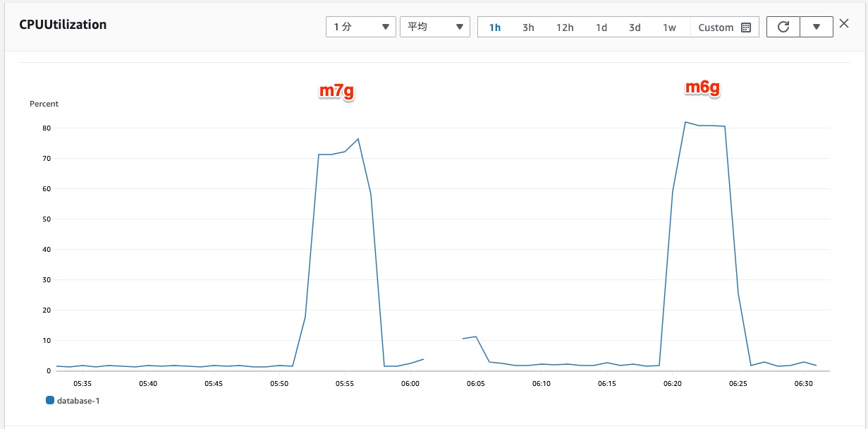Select the 1d time range
This screenshot has height=429, width=868.
click(x=601, y=28)
